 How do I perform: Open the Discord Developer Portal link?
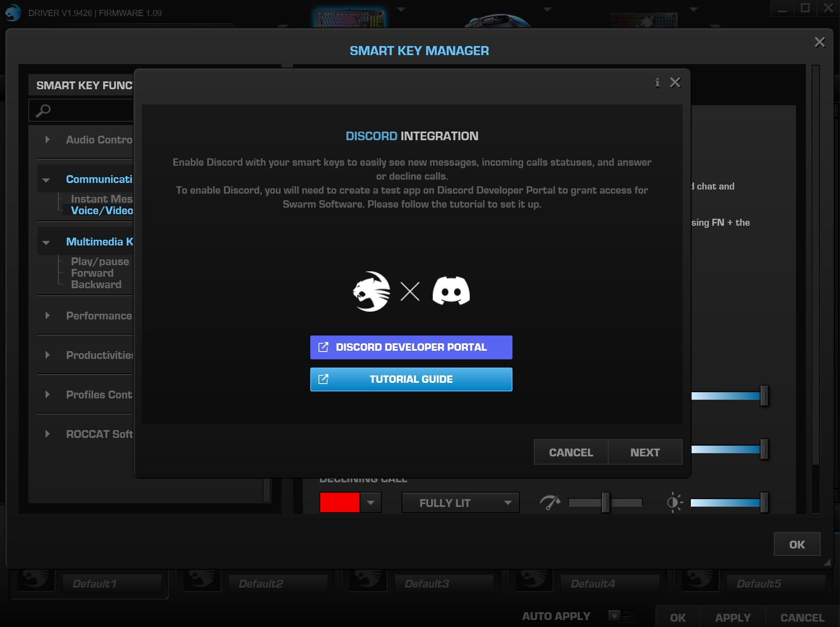coord(411,347)
